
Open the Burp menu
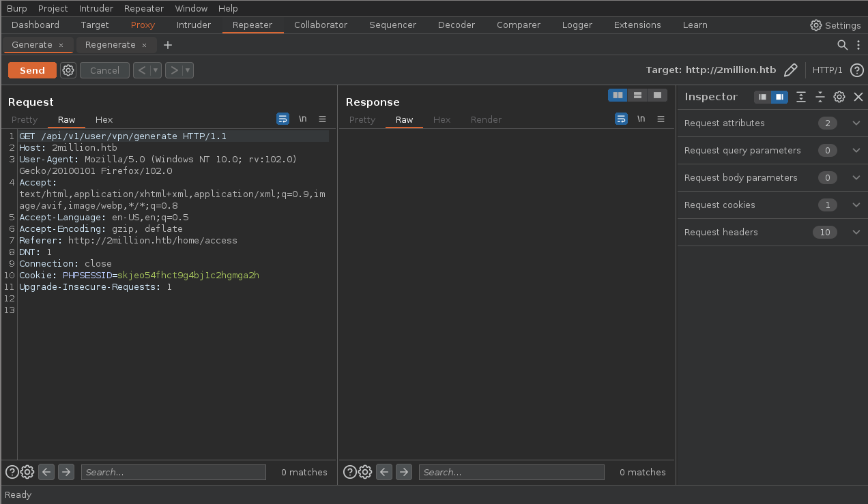17,8
